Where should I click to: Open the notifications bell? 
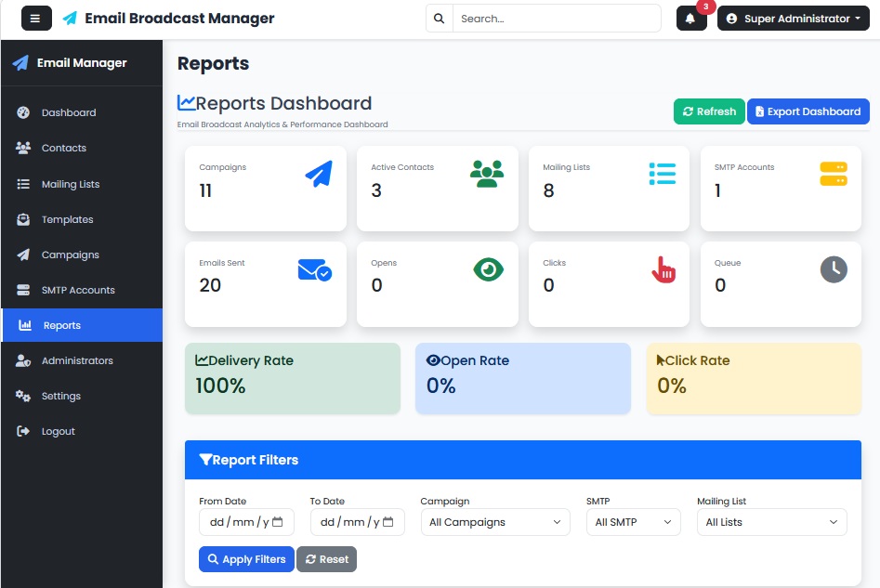click(x=691, y=19)
